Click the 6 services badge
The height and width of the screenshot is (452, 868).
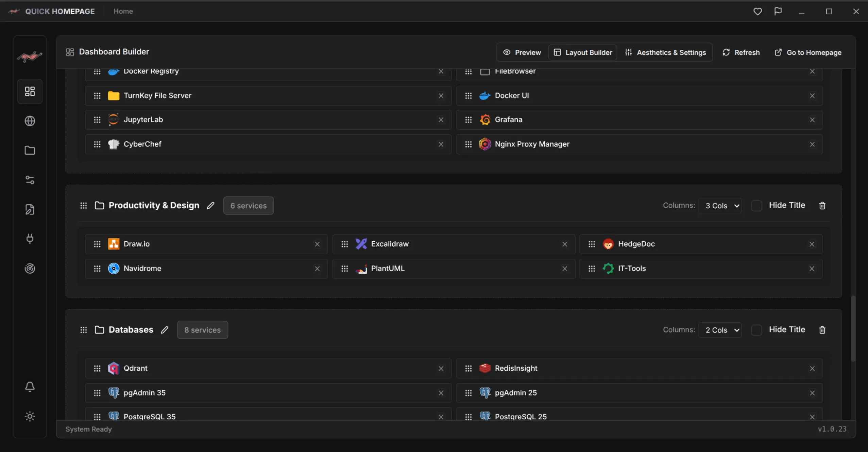coord(249,206)
